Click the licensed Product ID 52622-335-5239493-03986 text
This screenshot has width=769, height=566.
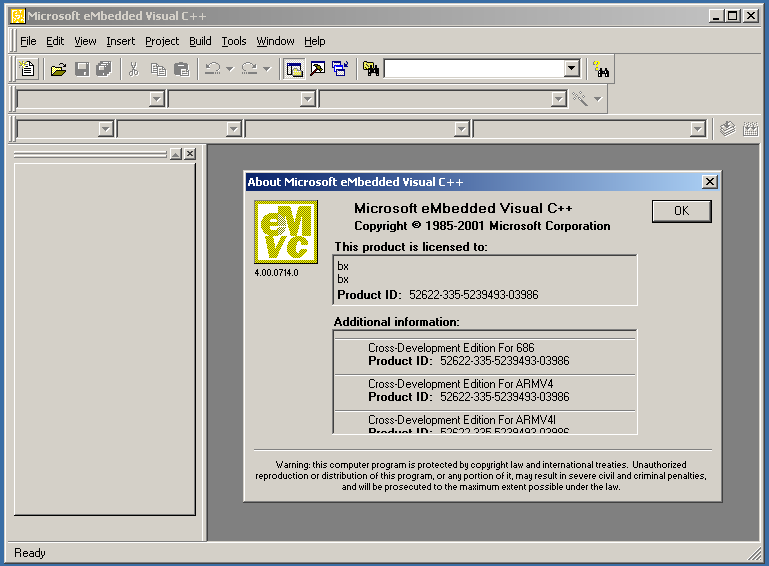tap(473, 295)
